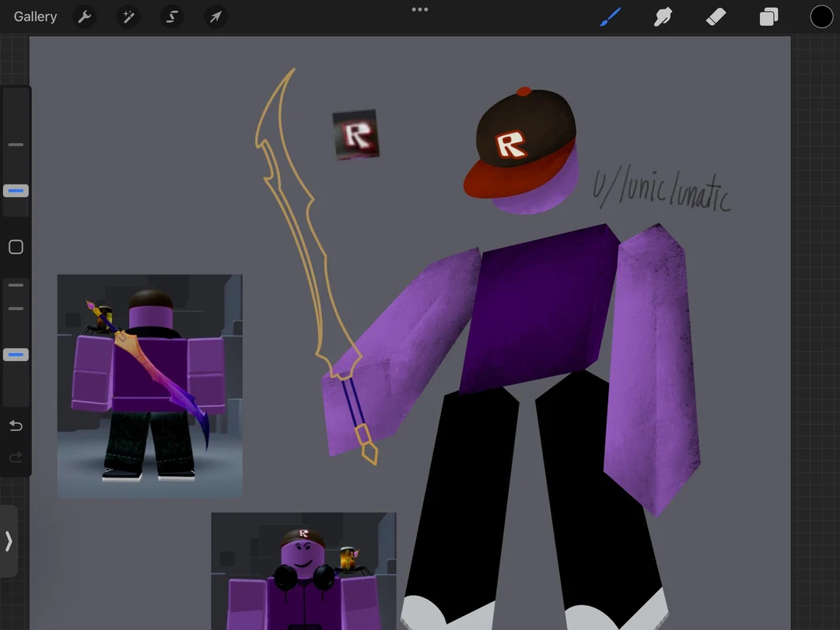
Task: Tap the brush opacity slider on the sidebar
Action: click(x=16, y=354)
